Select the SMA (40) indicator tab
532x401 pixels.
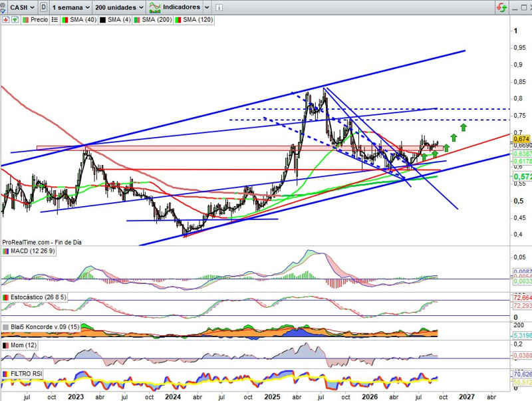pos(79,20)
